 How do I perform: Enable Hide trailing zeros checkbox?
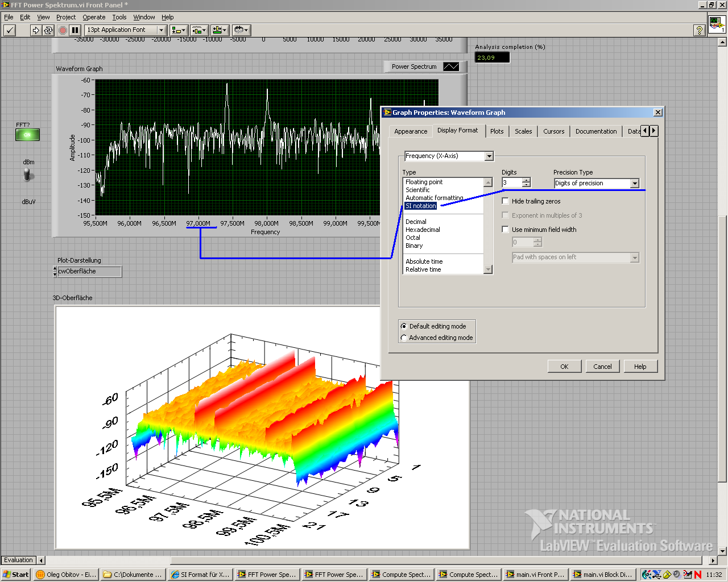click(x=505, y=201)
